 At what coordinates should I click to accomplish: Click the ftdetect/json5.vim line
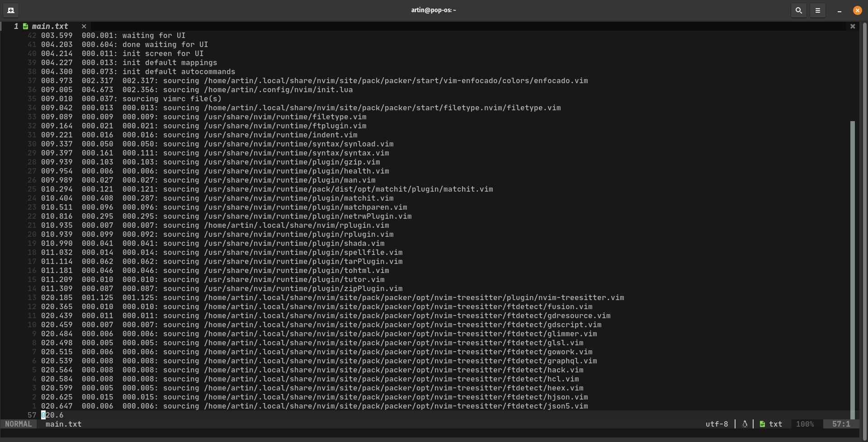314,406
